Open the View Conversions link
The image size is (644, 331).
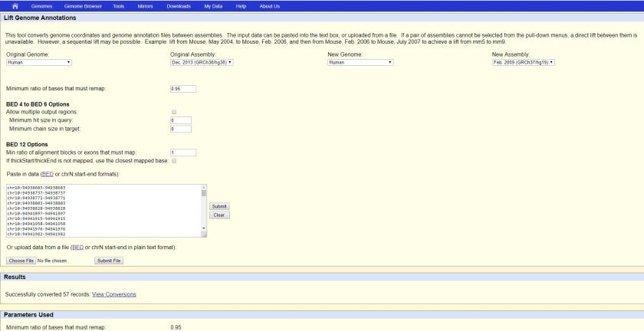pos(113,293)
